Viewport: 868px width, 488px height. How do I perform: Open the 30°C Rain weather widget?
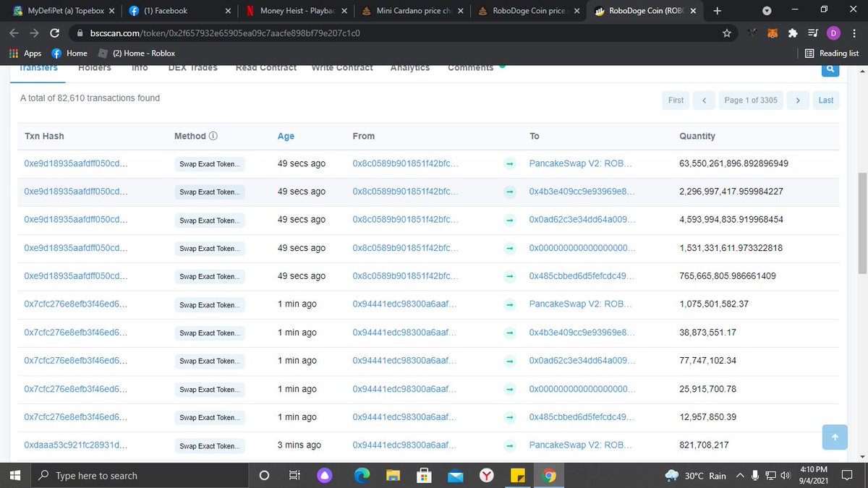(x=695, y=475)
